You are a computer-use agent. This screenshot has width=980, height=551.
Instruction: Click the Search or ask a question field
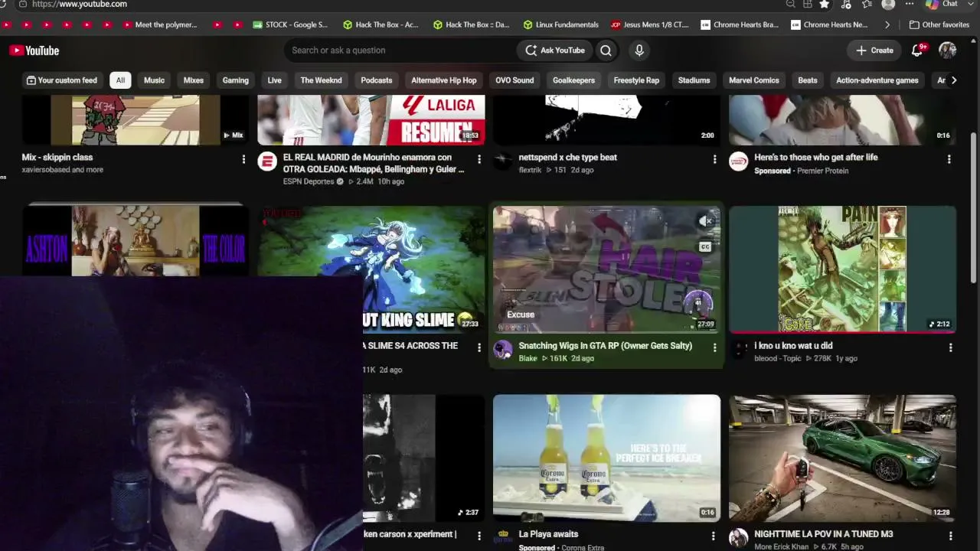(x=400, y=51)
